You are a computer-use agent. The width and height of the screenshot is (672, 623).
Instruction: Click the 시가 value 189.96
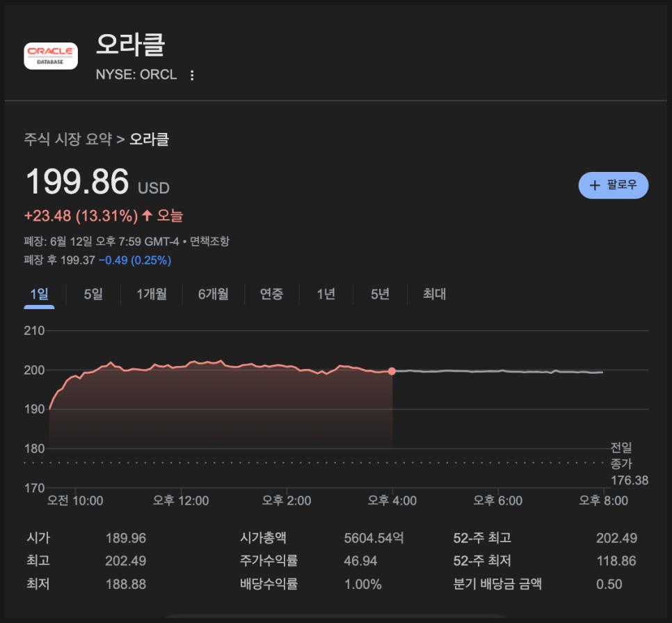pyautogui.click(x=126, y=538)
